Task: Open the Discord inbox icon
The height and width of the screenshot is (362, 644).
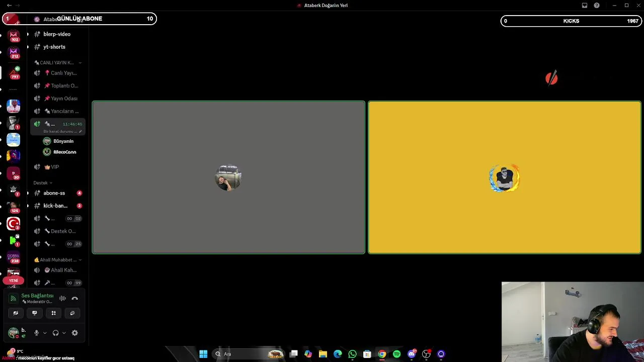Action: tap(585, 6)
